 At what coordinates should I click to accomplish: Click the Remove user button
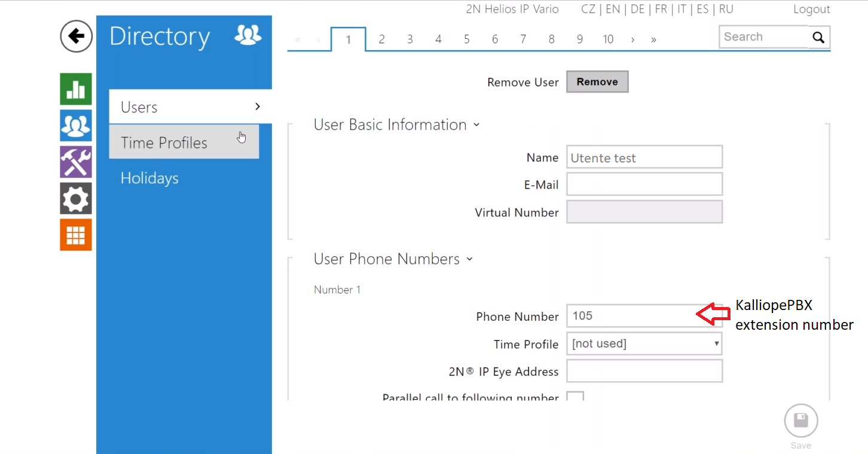pyautogui.click(x=597, y=82)
